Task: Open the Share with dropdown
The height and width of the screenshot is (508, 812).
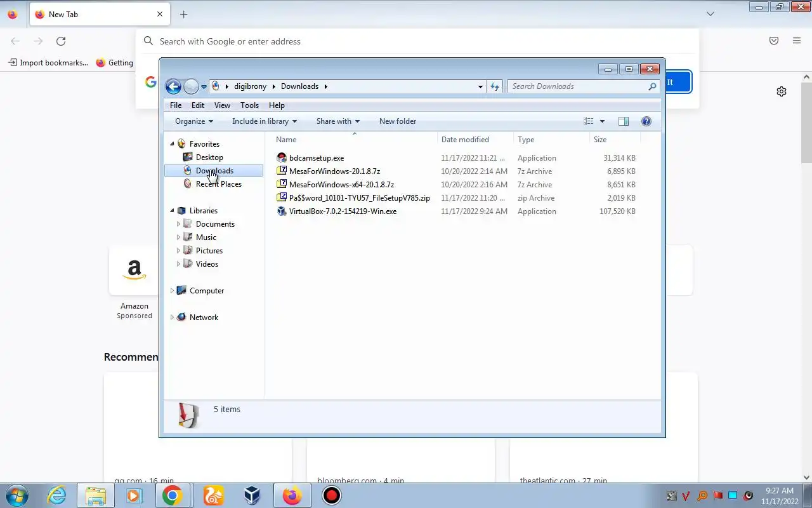Action: pos(338,121)
